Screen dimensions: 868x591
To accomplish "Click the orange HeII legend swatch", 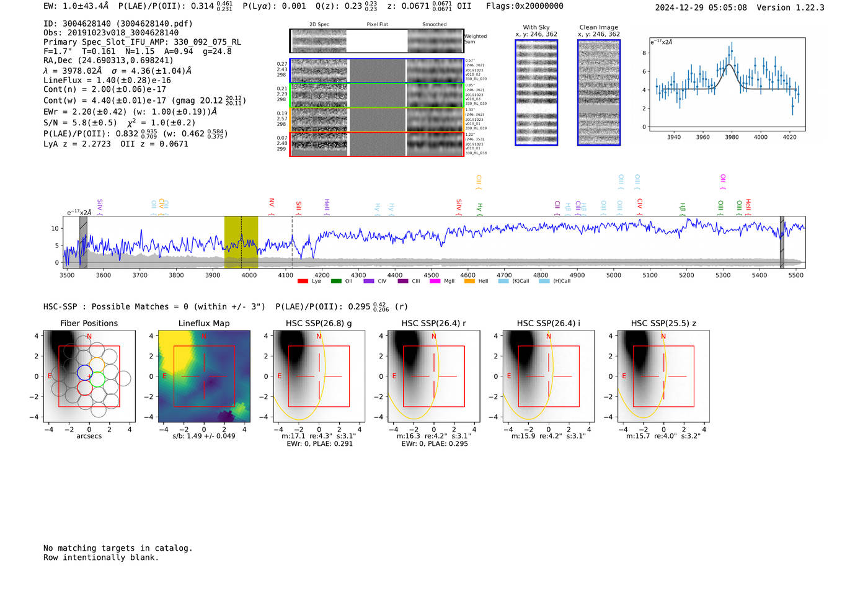I will pos(469,281).
